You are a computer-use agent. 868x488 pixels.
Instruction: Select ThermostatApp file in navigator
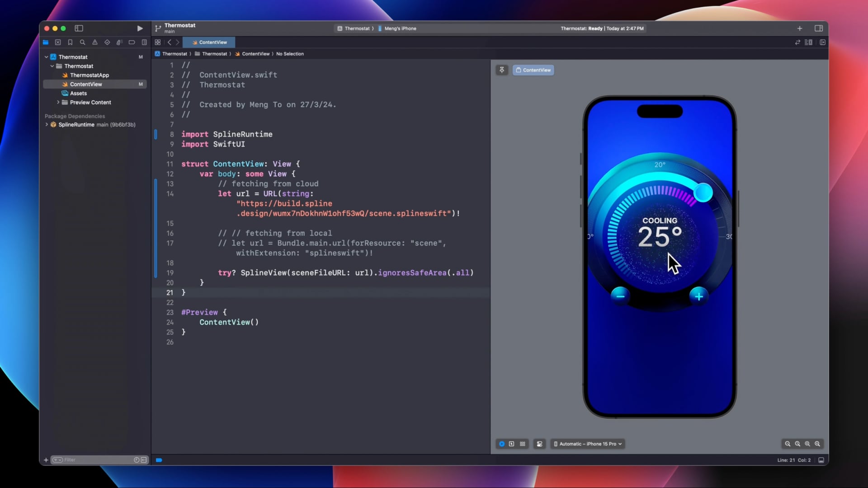coord(89,75)
